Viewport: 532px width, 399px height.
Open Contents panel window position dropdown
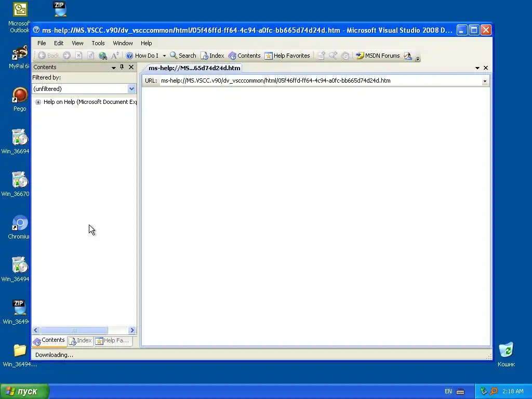click(114, 68)
